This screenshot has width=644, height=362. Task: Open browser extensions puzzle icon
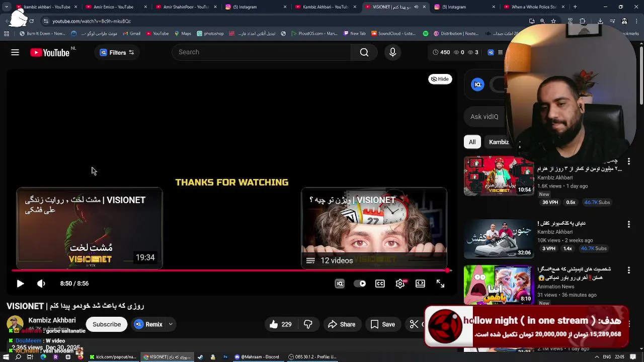point(582,21)
